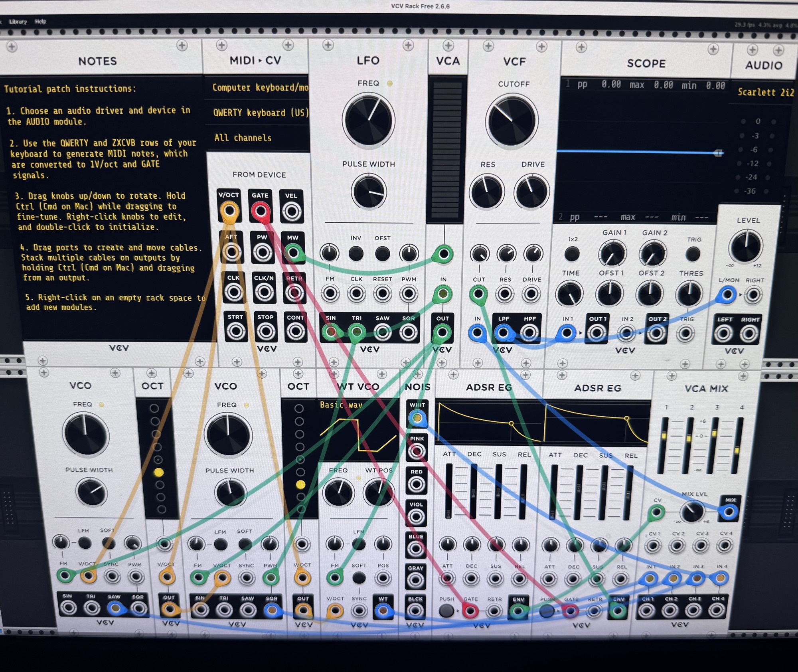The height and width of the screenshot is (672, 798).
Task: Select the Scarlett 2i2 audio device
Action: [x=765, y=93]
